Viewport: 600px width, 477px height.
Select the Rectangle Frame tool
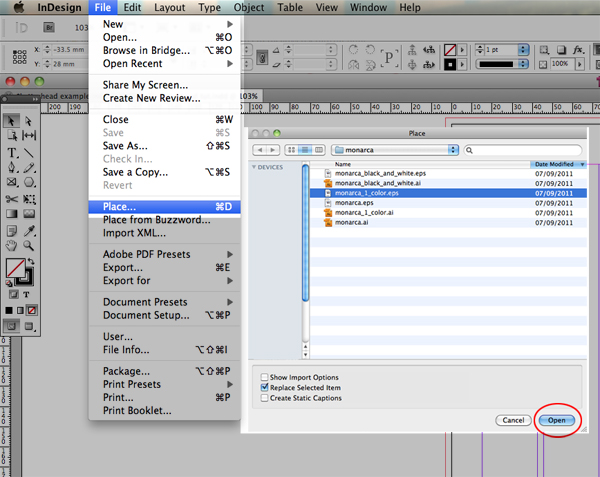point(12,182)
